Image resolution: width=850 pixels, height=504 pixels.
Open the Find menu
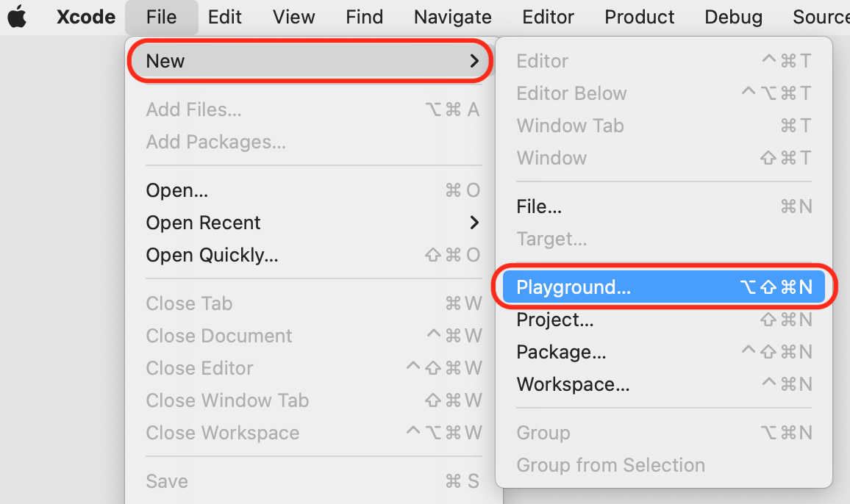click(x=364, y=17)
